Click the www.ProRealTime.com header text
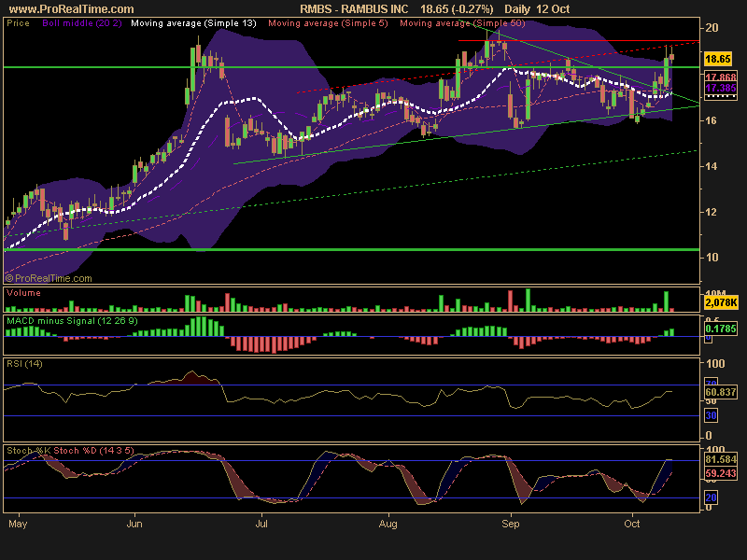Image resolution: width=747 pixels, height=560 pixels. 72,9
